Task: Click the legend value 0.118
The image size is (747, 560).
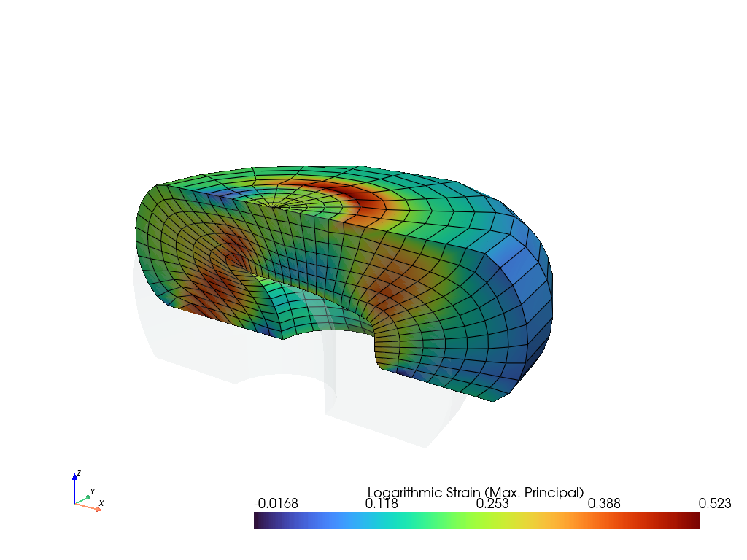Action: tap(381, 504)
